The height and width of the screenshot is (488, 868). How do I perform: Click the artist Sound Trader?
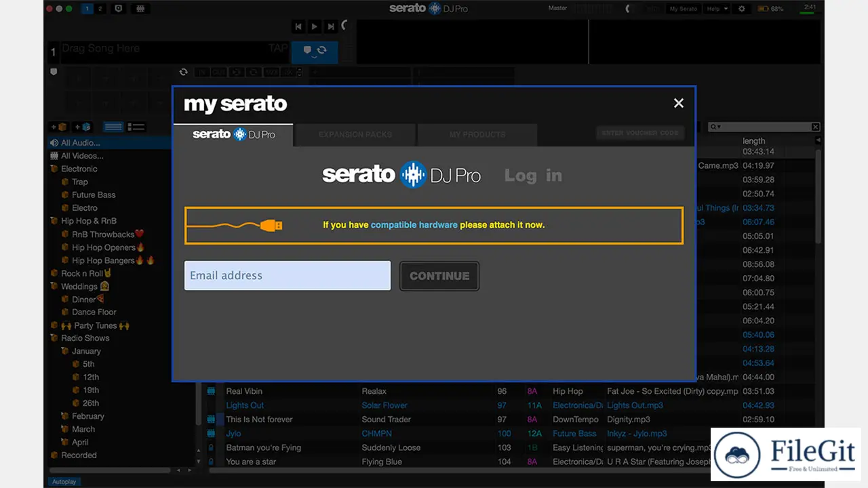click(387, 420)
